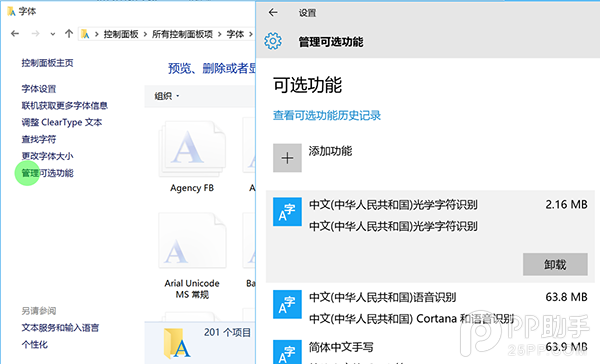Select 所有控制面板项 in the breadcrumb
This screenshot has width=600, height=364.
tap(182, 34)
